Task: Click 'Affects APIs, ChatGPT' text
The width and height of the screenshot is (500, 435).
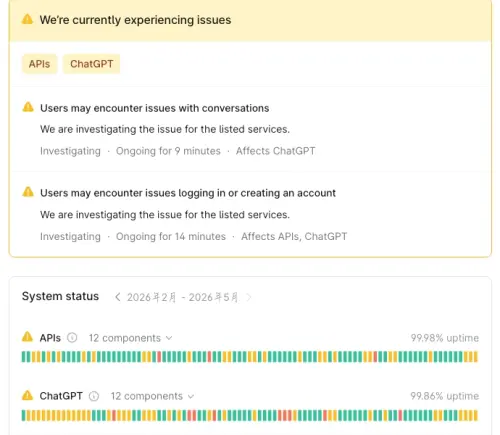Action: 294,236
